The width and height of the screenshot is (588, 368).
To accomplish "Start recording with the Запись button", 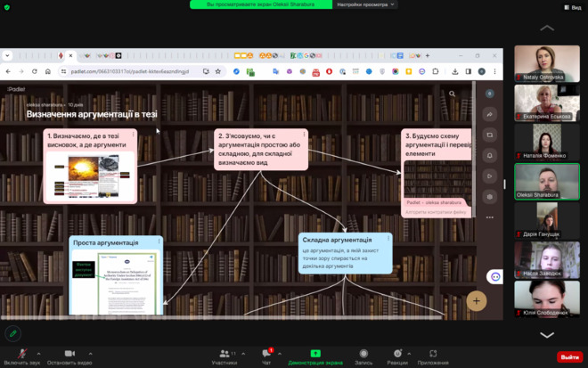I will coord(363,356).
